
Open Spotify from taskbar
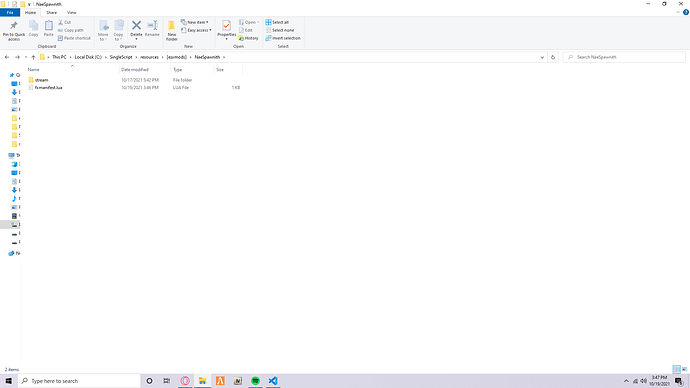pyautogui.click(x=255, y=381)
